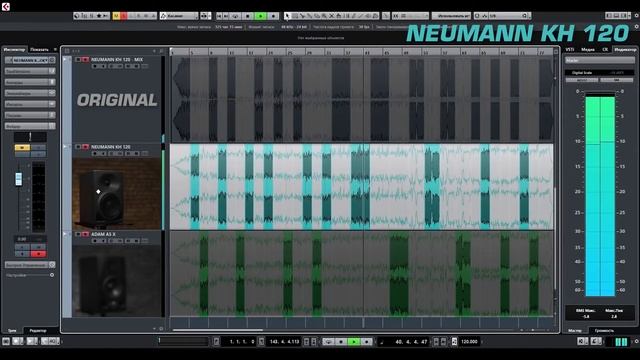
Task: Click the Cubase logo icon in the corner
Action: pos(6,7)
